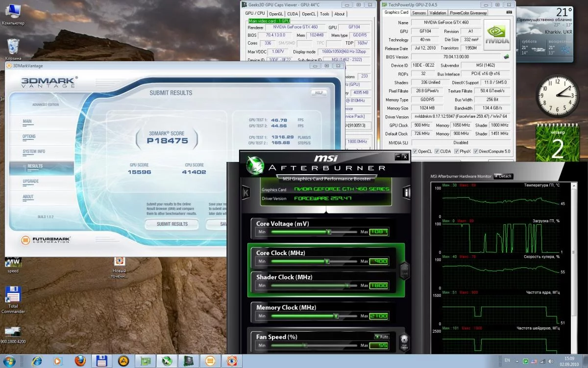Toggle Auto fan speed in Afterburner
Screen dimensions: 588x368
click(x=381, y=337)
